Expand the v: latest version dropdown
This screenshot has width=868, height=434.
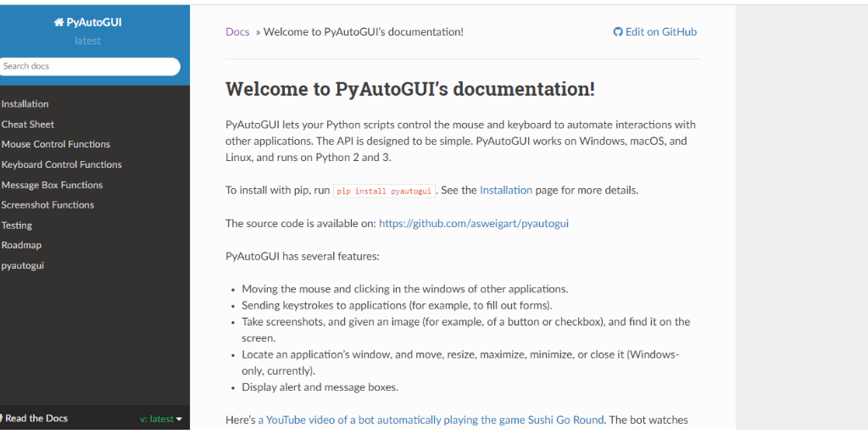pyautogui.click(x=160, y=419)
